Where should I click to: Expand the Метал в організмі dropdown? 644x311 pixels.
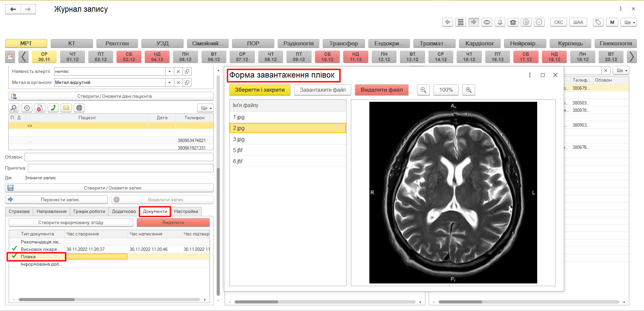point(170,83)
